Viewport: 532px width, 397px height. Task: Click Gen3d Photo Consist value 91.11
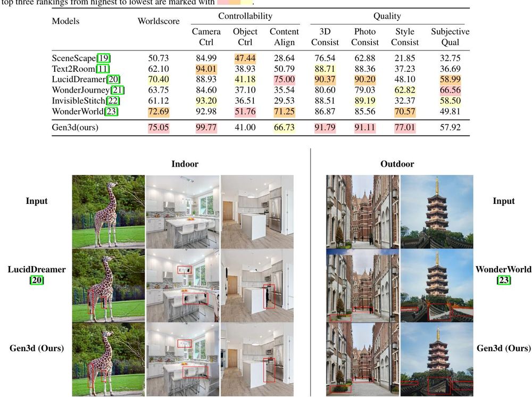coord(365,128)
